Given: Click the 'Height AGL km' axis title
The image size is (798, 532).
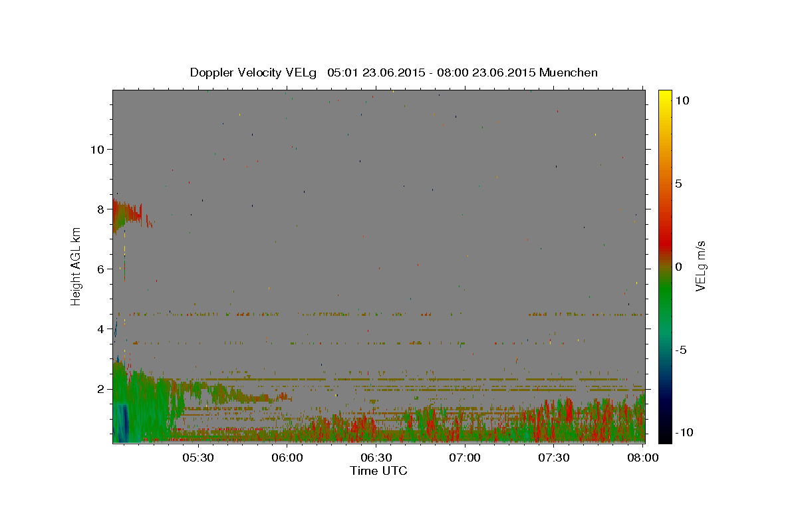Looking at the screenshot, I should tap(76, 266).
